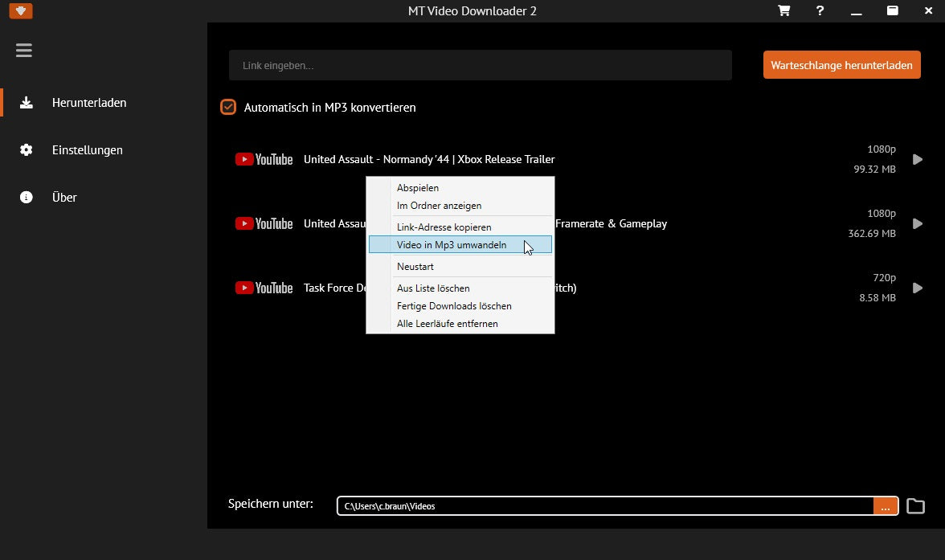
Task: Open the hamburger menu in sidebar
Action: click(x=24, y=50)
